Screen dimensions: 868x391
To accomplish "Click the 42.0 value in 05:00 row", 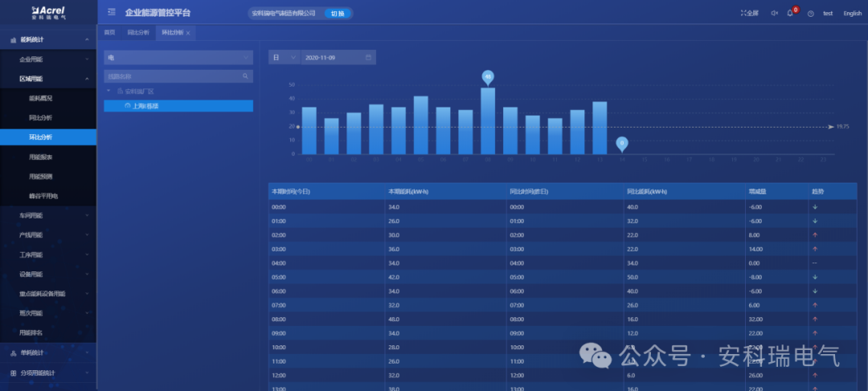I will point(394,277).
